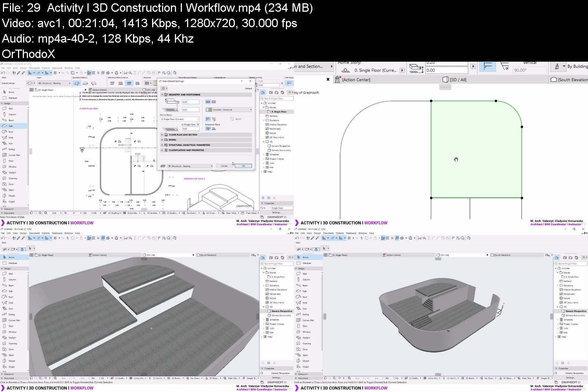This screenshot has width=588, height=392.
Task: Close the 3D / All tab in bottom-left frame
Action: [x=193, y=255]
